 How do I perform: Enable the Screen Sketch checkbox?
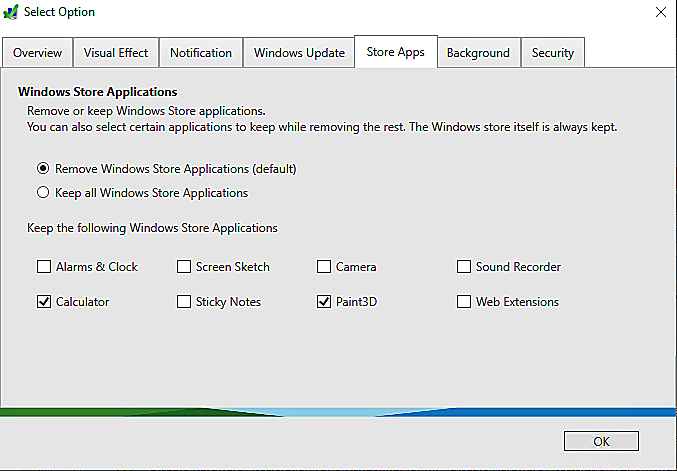(184, 266)
